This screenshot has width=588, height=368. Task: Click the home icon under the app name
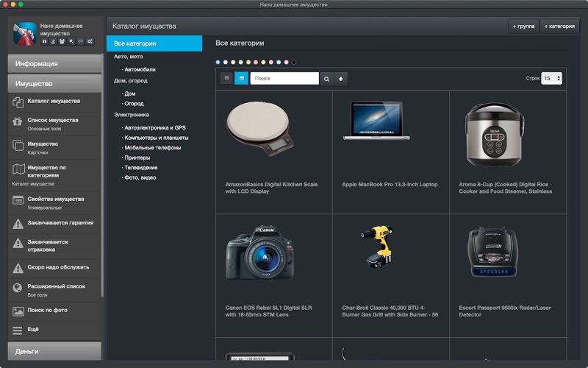[44, 42]
